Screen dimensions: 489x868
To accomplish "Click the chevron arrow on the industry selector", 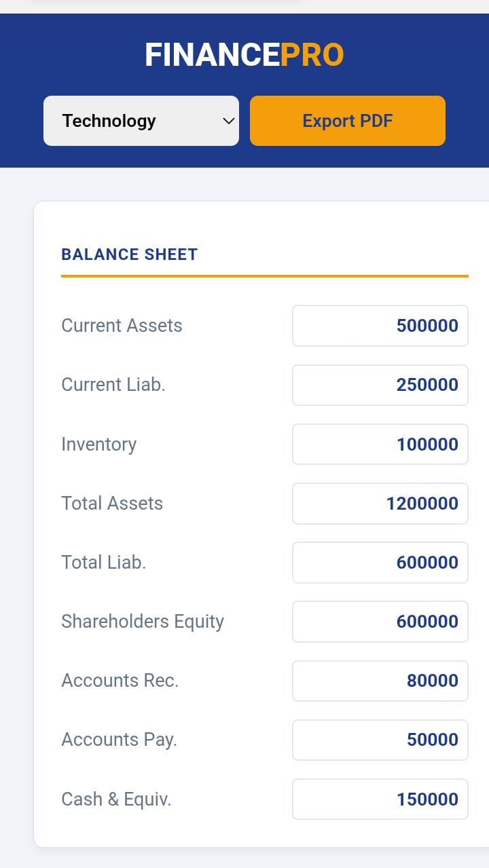I will [x=229, y=121].
